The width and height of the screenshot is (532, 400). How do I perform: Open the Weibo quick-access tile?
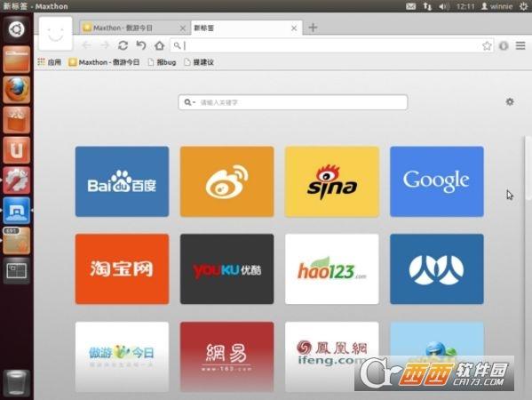227,181
